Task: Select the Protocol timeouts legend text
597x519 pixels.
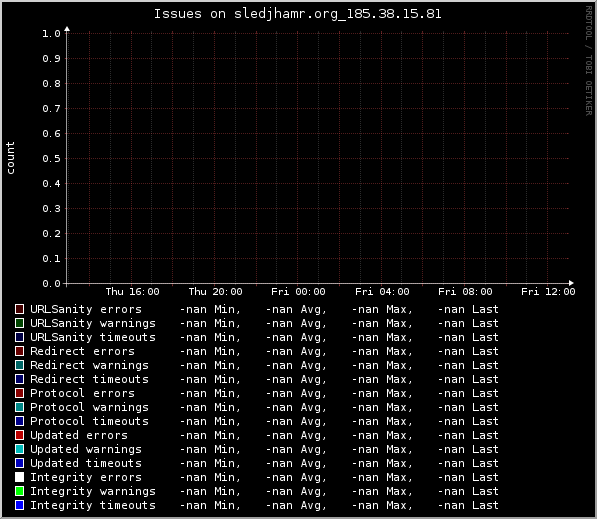Action: click(x=89, y=421)
